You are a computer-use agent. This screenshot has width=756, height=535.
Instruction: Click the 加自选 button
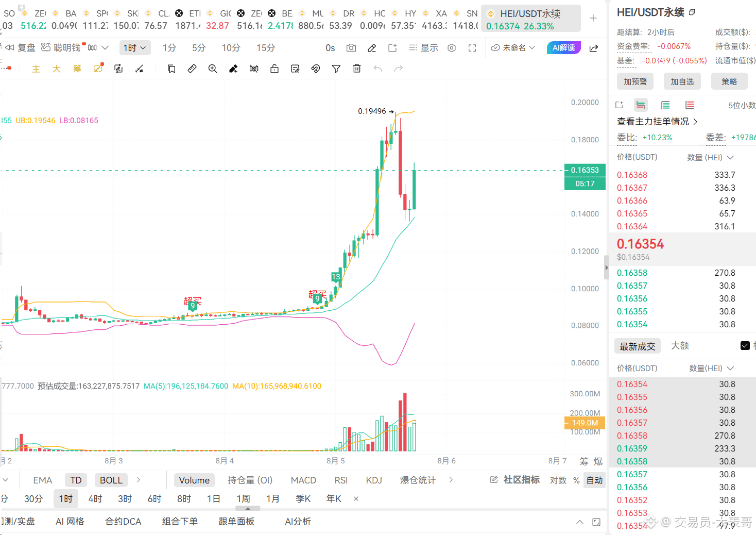pyautogui.click(x=682, y=81)
